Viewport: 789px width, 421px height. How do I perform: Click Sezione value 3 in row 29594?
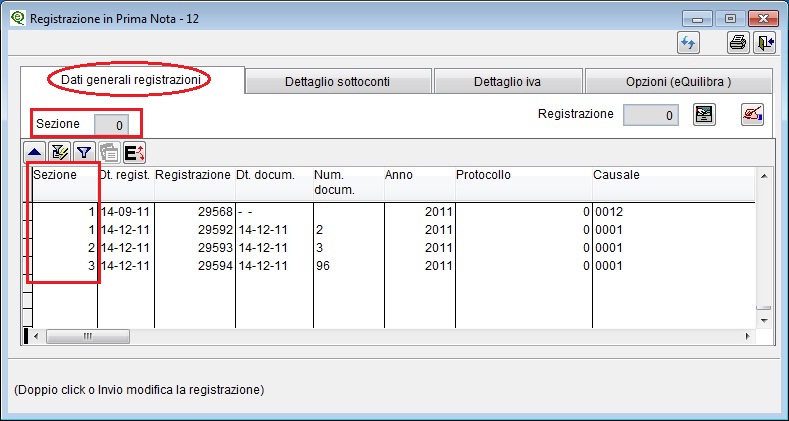(65, 266)
